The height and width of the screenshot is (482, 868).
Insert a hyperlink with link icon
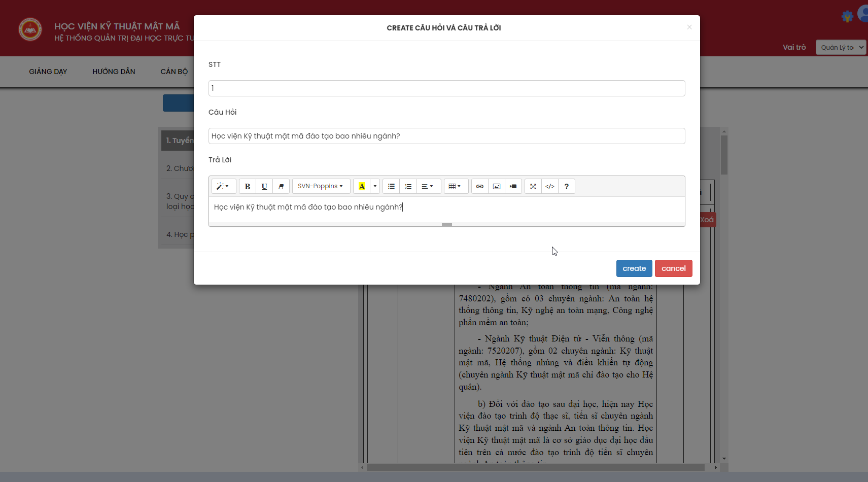[480, 186]
